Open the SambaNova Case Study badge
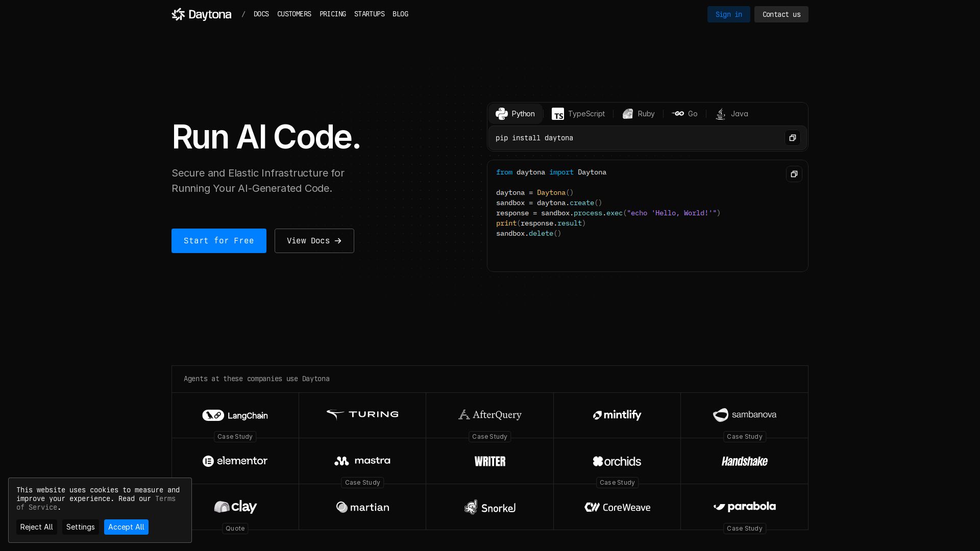This screenshot has width=980, height=551. coord(744,437)
